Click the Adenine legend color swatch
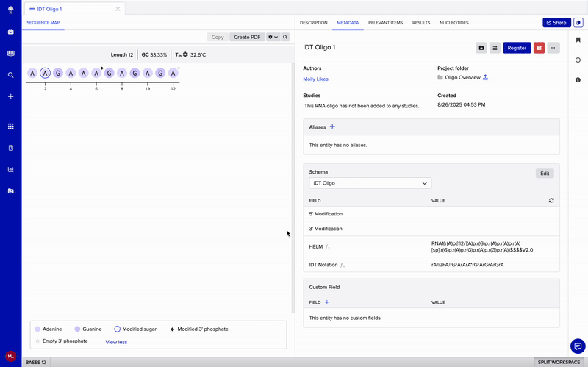The width and height of the screenshot is (588, 367). tap(37, 329)
